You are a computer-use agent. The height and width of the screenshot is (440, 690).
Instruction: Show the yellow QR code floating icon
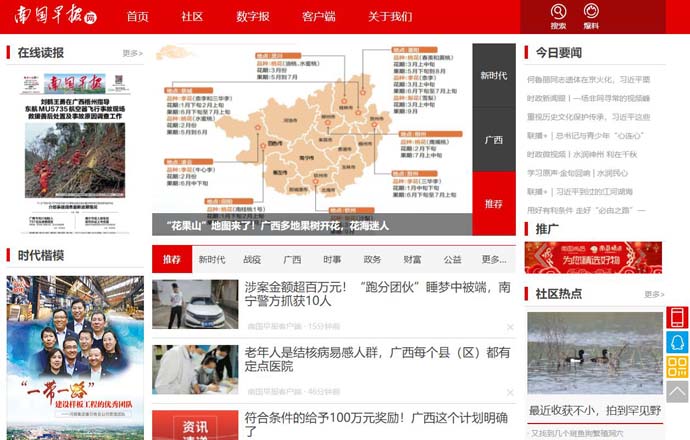tap(677, 367)
